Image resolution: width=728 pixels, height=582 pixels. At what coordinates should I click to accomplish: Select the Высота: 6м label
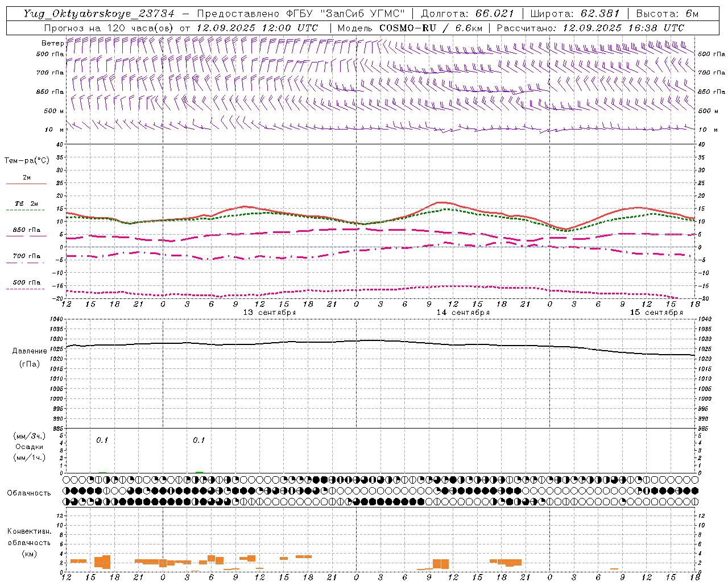[667, 14]
